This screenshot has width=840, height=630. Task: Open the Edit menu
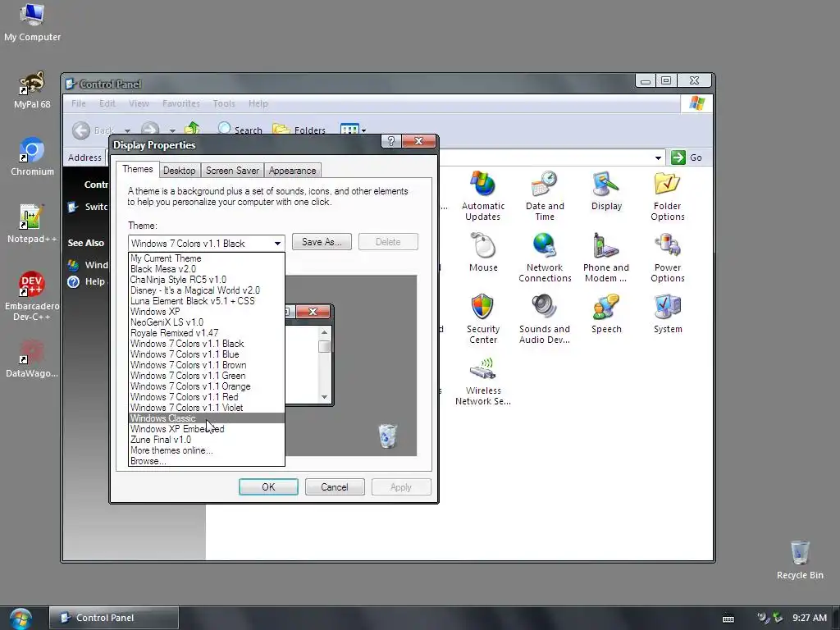pos(107,103)
